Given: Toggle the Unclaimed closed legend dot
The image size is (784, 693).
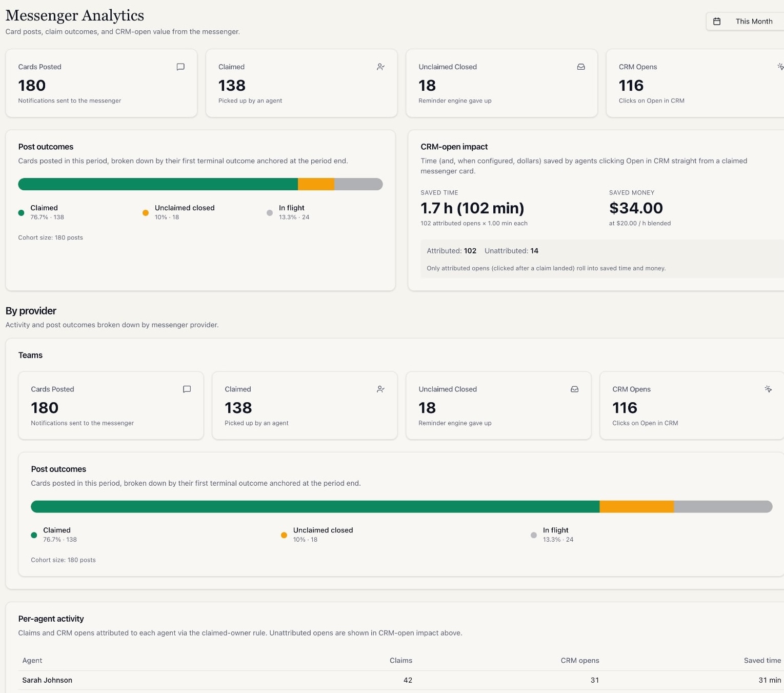Looking at the screenshot, I should click(145, 212).
